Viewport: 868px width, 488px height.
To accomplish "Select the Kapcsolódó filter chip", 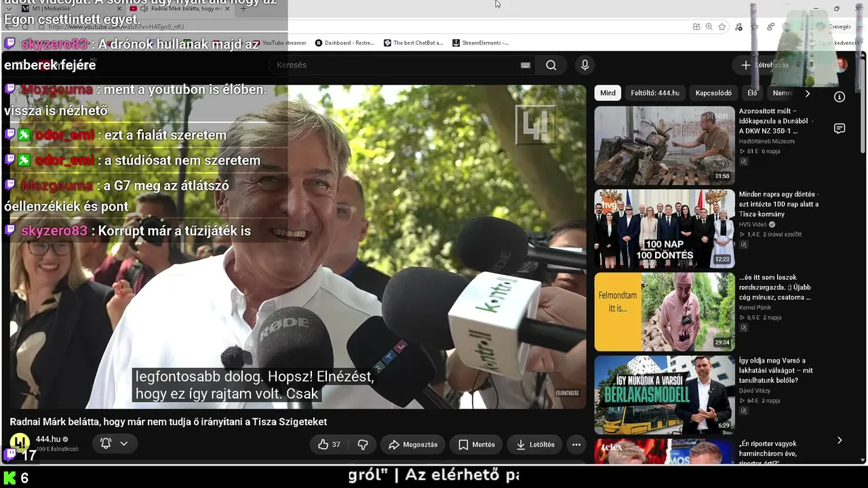I will 713,93.
